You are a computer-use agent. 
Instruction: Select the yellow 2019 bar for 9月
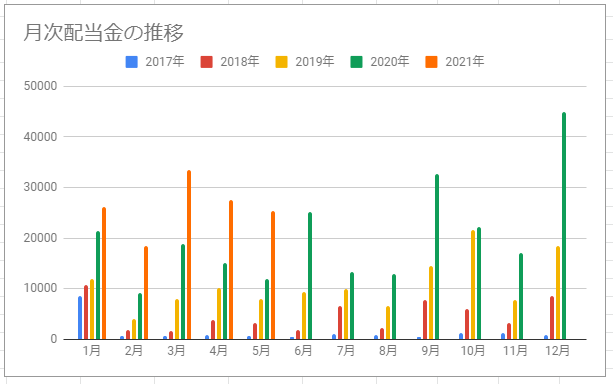[x=431, y=303]
